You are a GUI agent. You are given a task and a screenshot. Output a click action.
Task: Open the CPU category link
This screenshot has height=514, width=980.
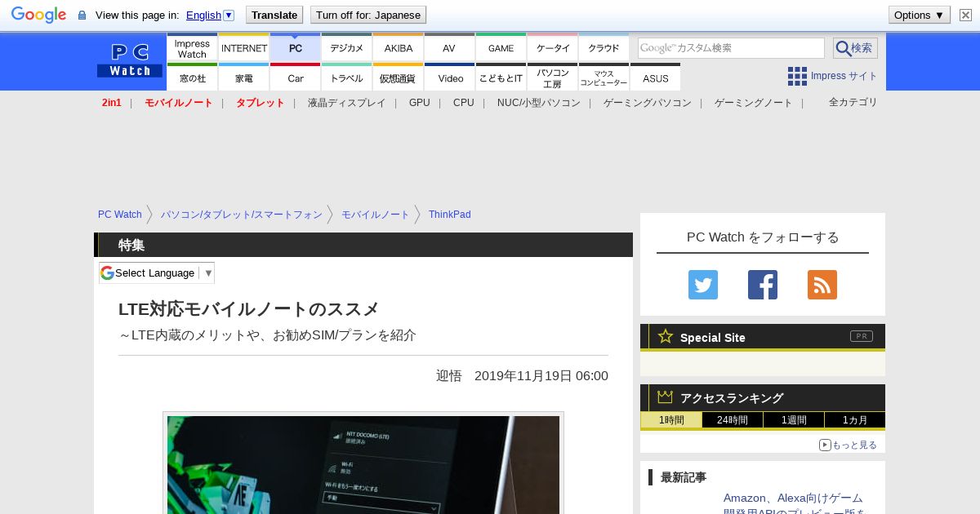point(464,103)
